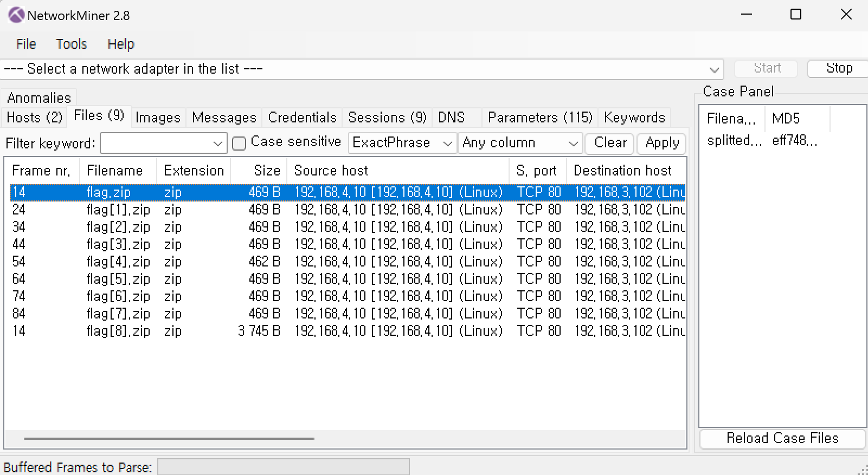Sort by the Frame nr. column header

coord(42,171)
